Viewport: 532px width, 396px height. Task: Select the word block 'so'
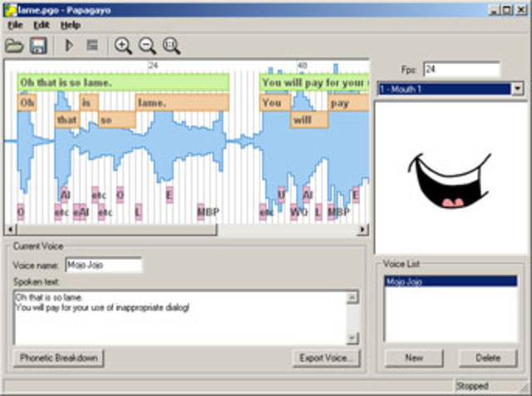pos(117,120)
